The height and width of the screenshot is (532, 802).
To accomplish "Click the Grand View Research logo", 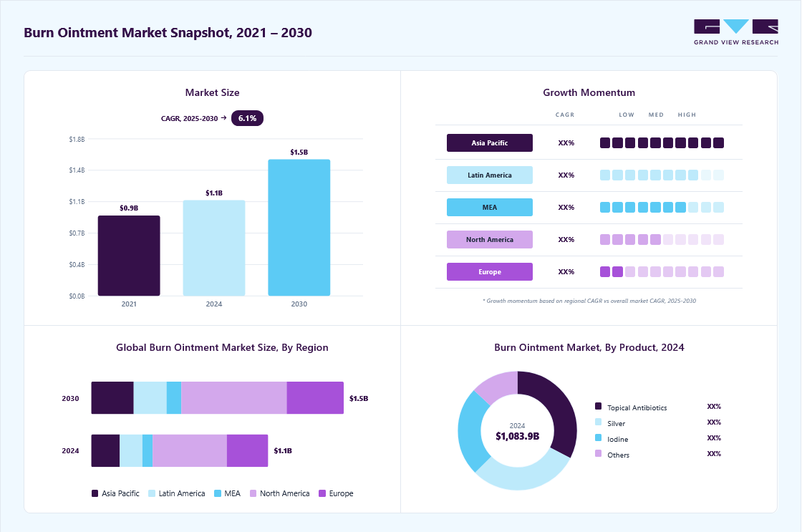I will tap(736, 32).
